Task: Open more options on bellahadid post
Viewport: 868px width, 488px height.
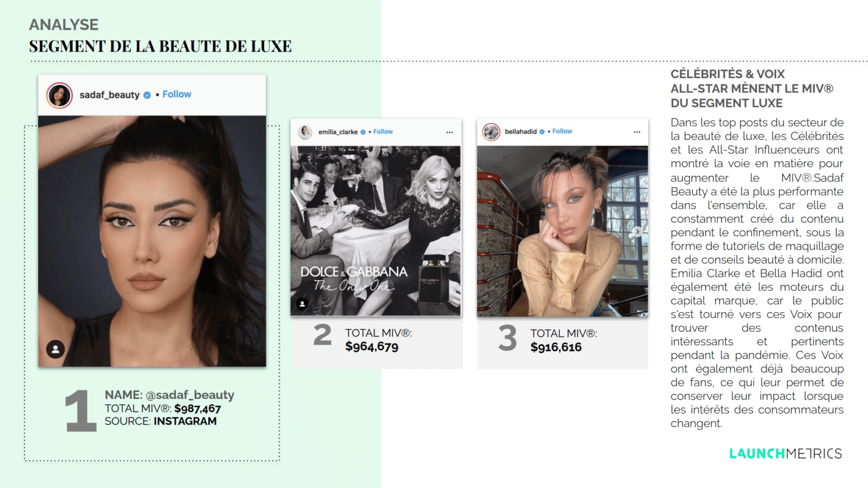Action: [x=637, y=132]
